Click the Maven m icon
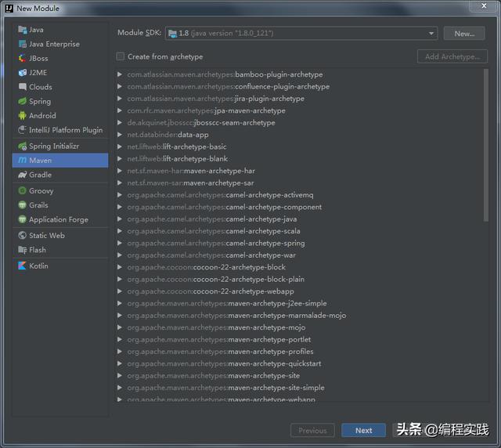The image size is (501, 448). (x=23, y=161)
